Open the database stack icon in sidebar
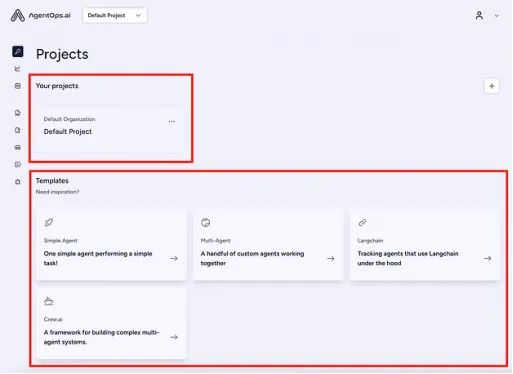Image resolution: width=513 pixels, height=374 pixels. [x=18, y=86]
